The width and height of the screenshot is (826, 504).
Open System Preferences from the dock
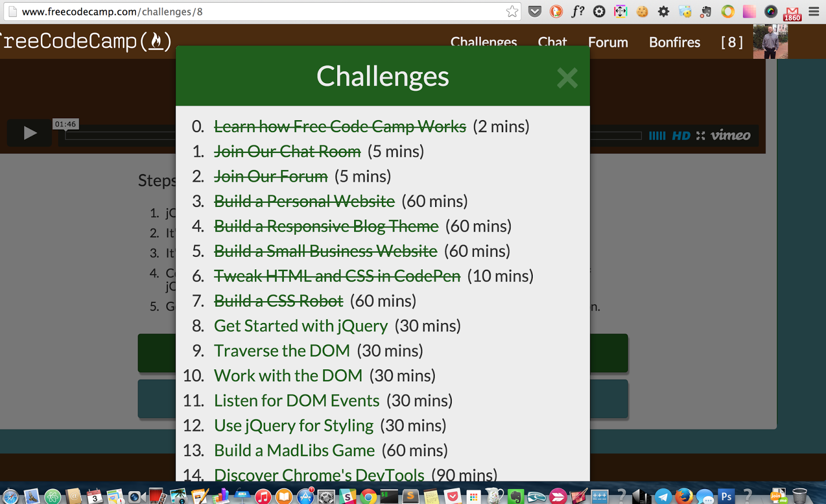326,497
